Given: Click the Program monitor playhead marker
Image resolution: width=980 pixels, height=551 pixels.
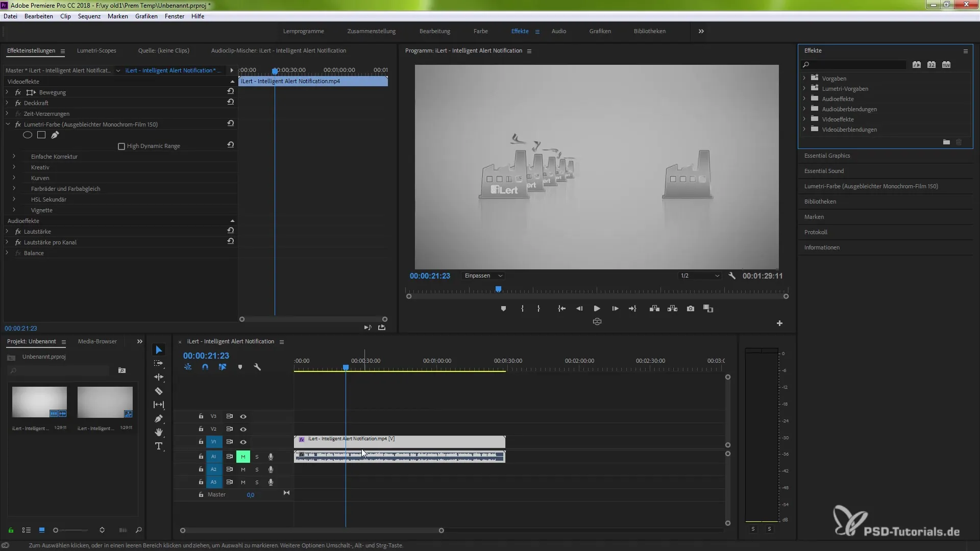Looking at the screenshot, I should click(498, 289).
